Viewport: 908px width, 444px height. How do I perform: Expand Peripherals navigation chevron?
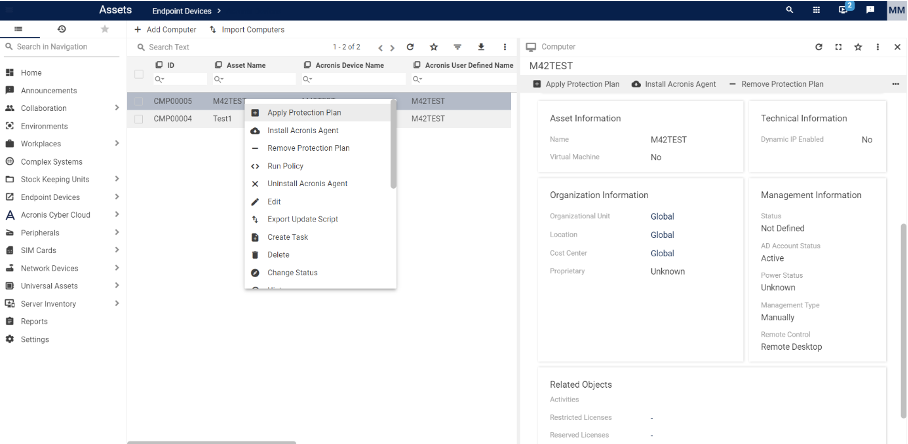[116, 232]
